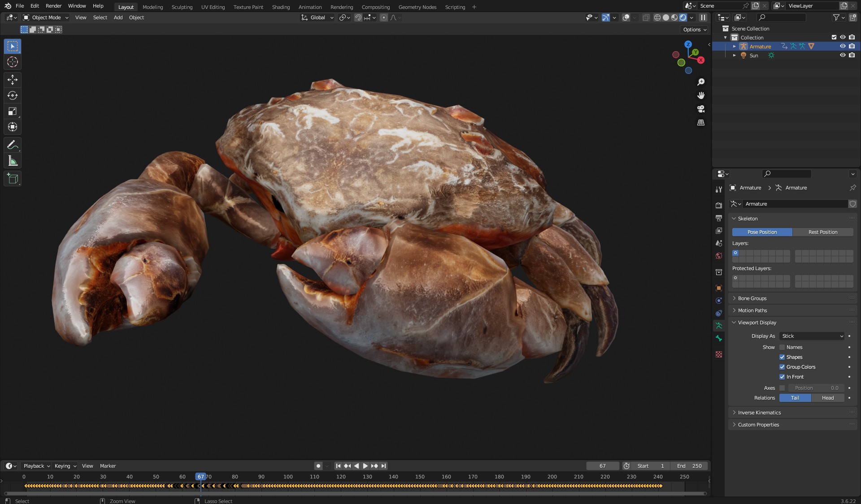Screen dimensions: 861x504
Task: Toggle camera view in viewport
Action: (x=701, y=109)
